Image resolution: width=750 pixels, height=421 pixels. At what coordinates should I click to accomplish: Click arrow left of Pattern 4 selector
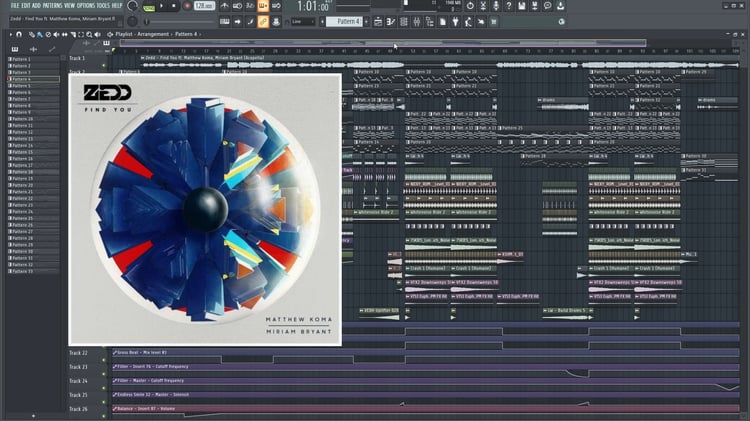(x=322, y=22)
